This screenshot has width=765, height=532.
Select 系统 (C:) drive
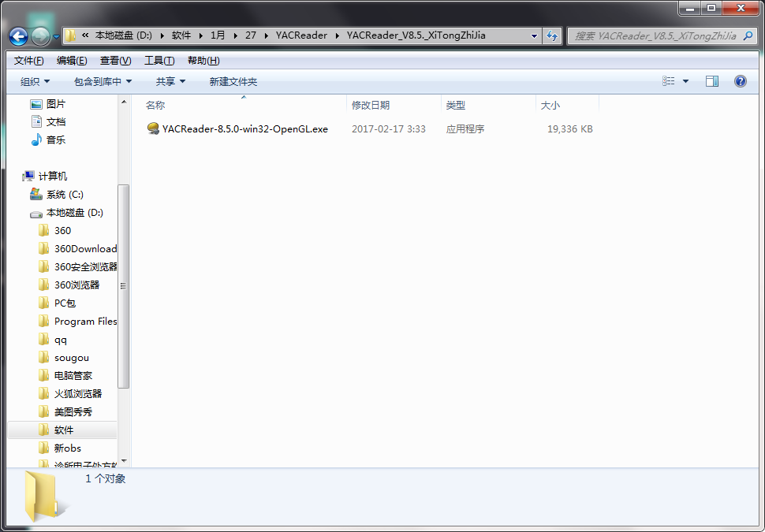[65, 194]
